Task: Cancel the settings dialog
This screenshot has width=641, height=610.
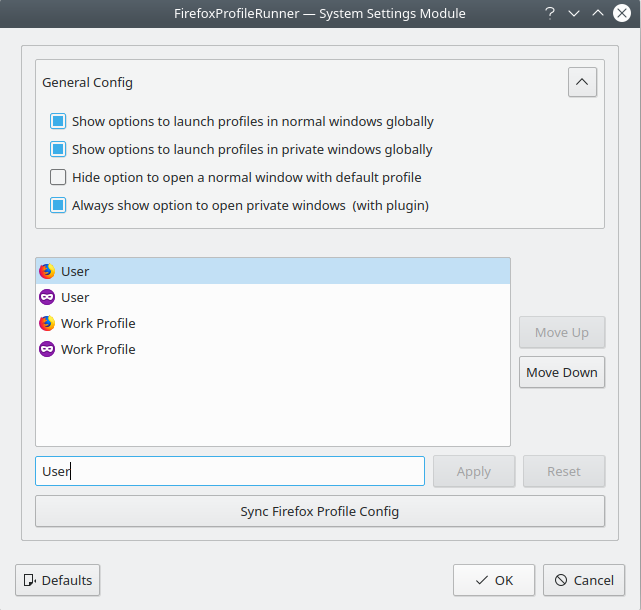Action: [x=584, y=580]
